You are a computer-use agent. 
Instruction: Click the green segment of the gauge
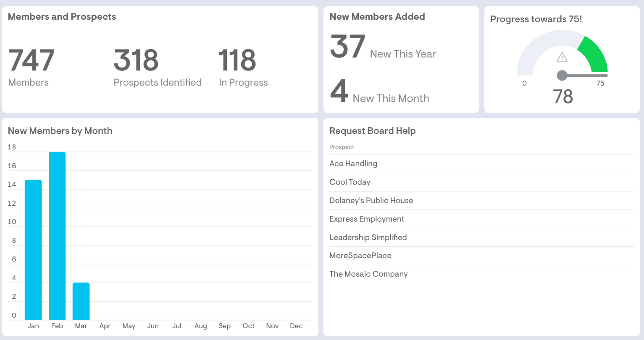595,55
